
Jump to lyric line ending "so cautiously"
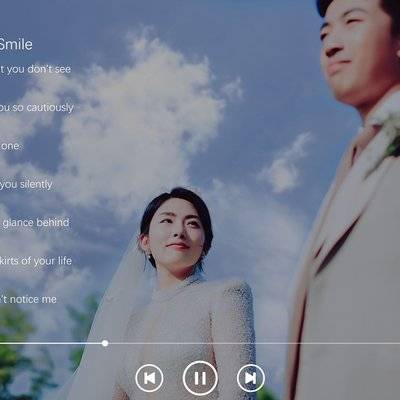(x=37, y=107)
